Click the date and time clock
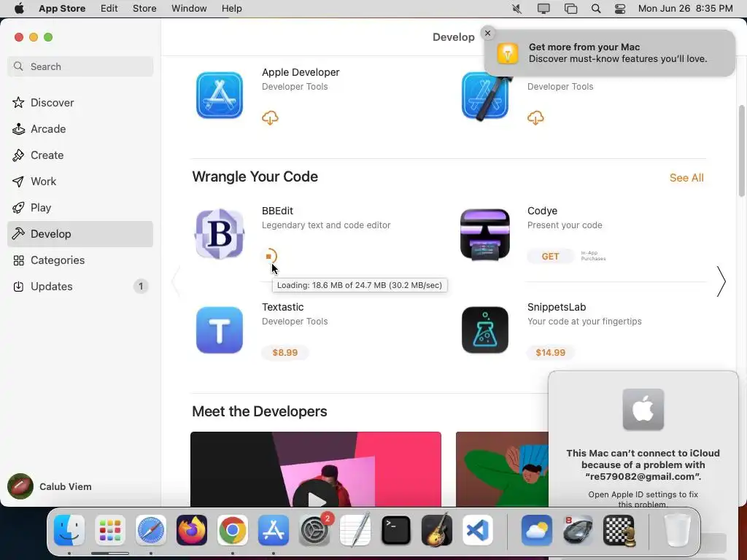 [x=685, y=8]
